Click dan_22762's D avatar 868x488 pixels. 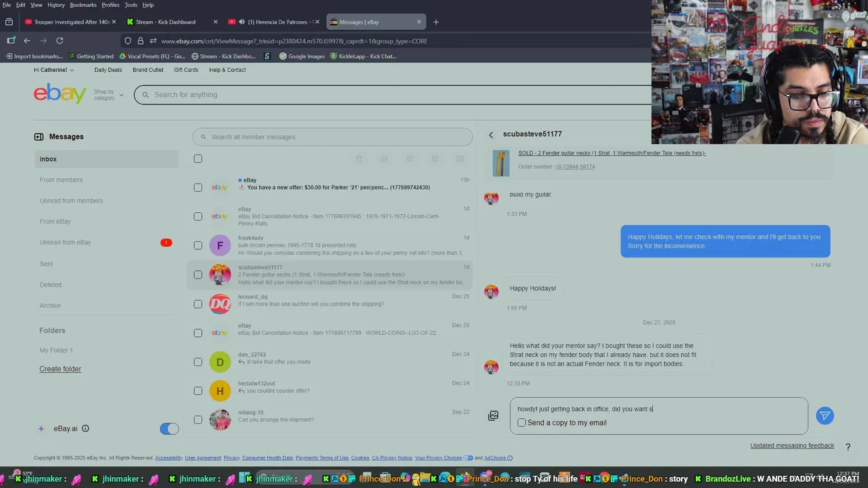click(x=220, y=362)
